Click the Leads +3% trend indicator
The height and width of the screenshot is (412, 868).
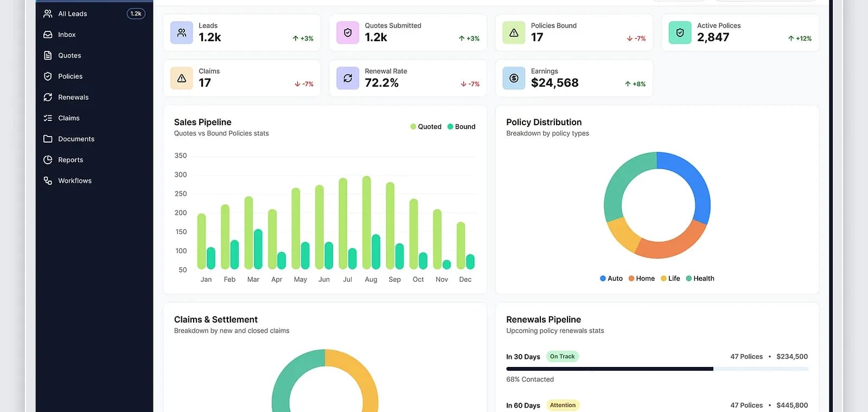[303, 38]
